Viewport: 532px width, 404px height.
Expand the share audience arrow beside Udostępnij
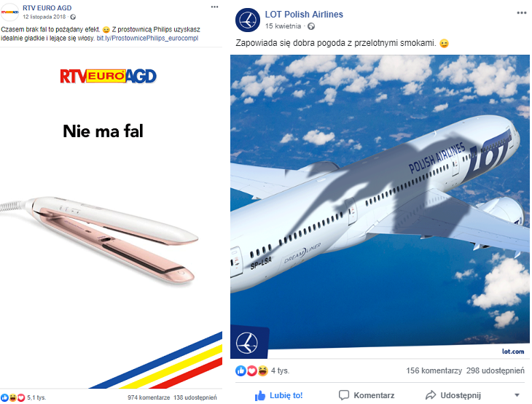pos(517,395)
